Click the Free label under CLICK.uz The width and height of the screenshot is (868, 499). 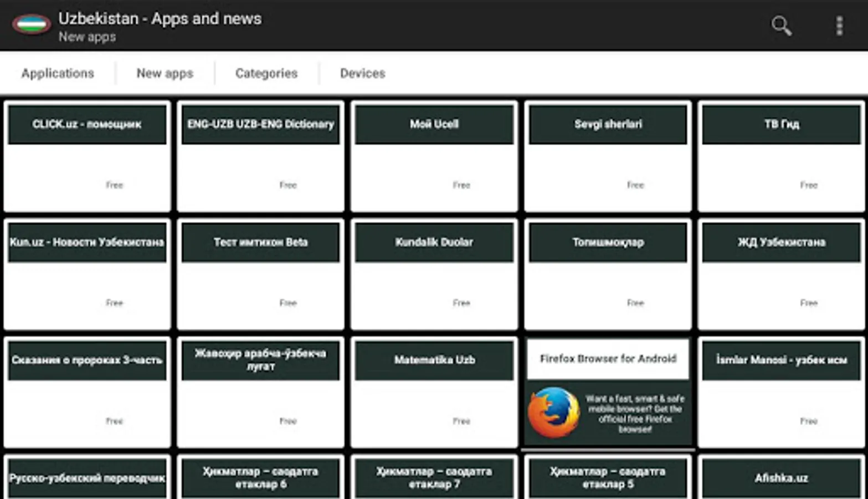point(115,185)
